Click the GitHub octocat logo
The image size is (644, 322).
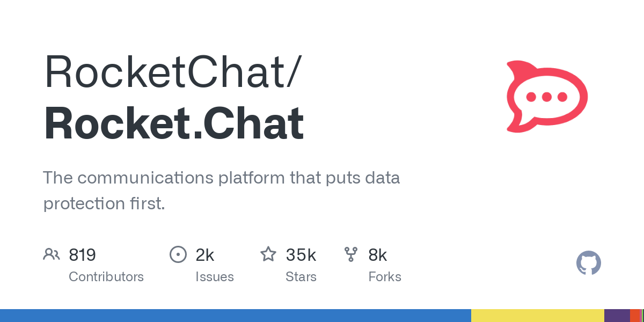pos(589,263)
